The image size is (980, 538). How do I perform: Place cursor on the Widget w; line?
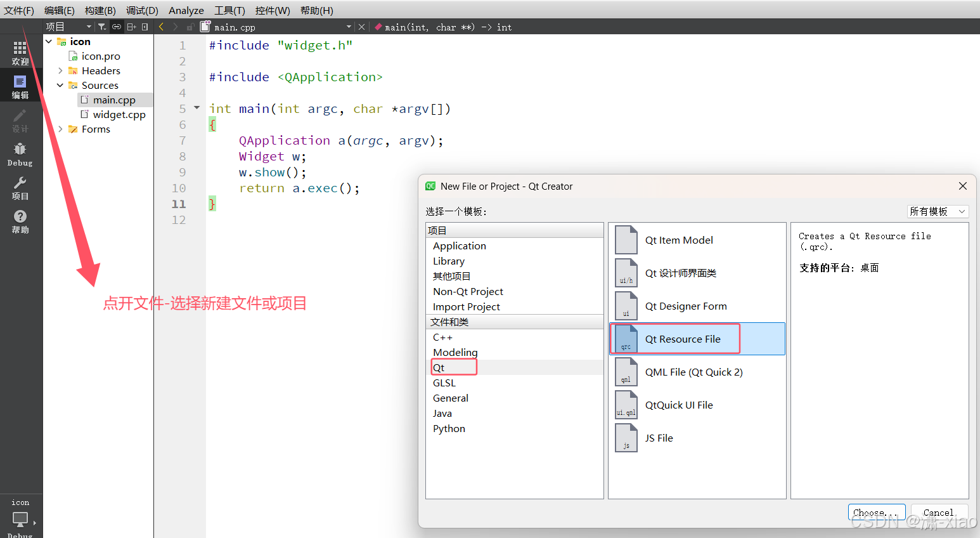click(x=273, y=156)
